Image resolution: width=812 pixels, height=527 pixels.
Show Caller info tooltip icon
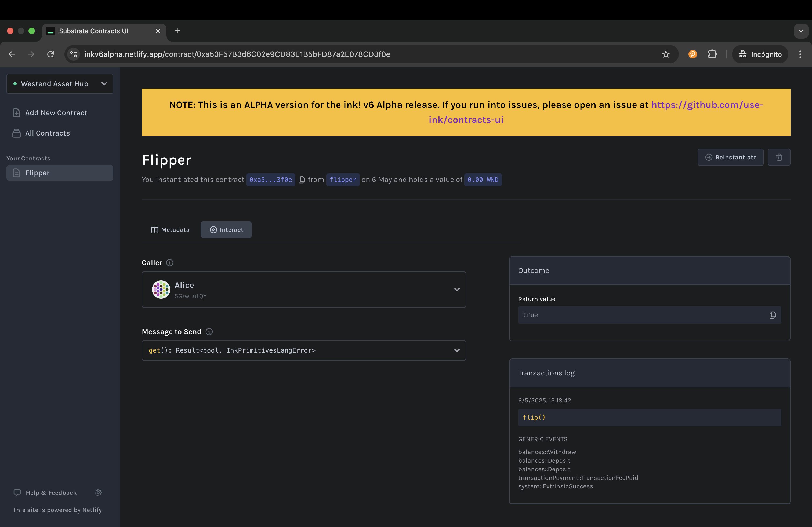click(x=169, y=263)
